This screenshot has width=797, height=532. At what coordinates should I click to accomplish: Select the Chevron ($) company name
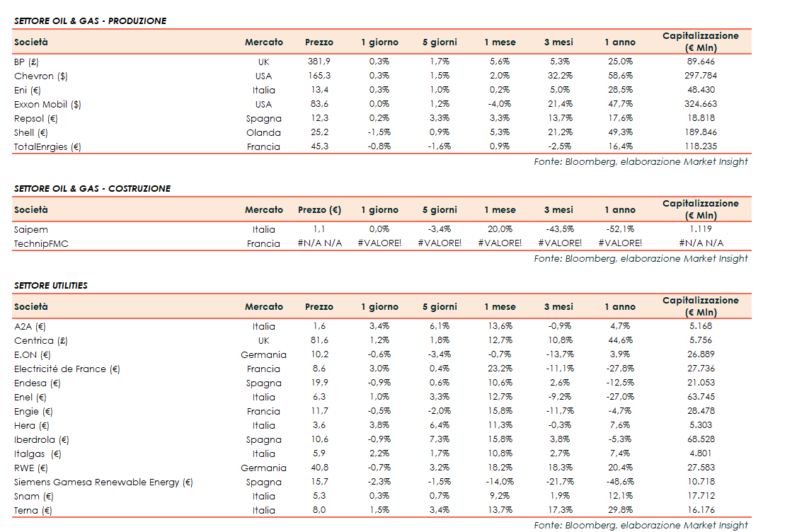click(41, 76)
